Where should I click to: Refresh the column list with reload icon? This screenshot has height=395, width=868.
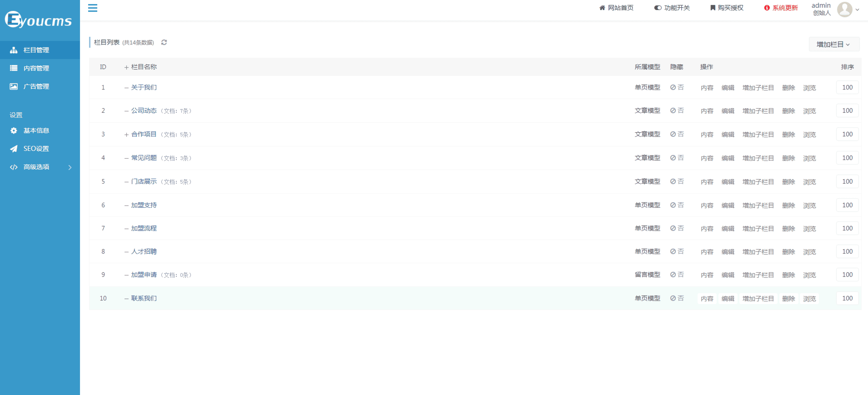click(x=164, y=42)
